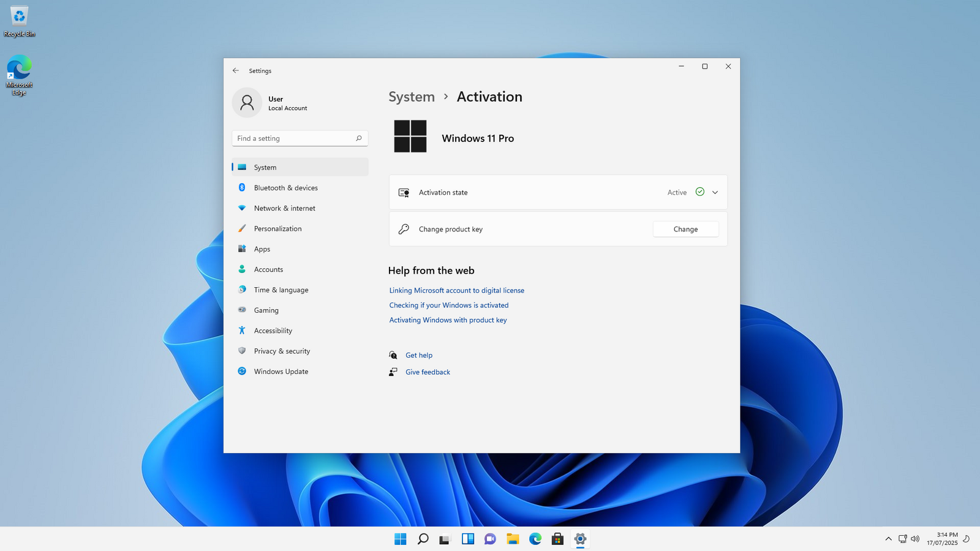
Task: Click the Privacy & security shield icon
Action: click(242, 351)
